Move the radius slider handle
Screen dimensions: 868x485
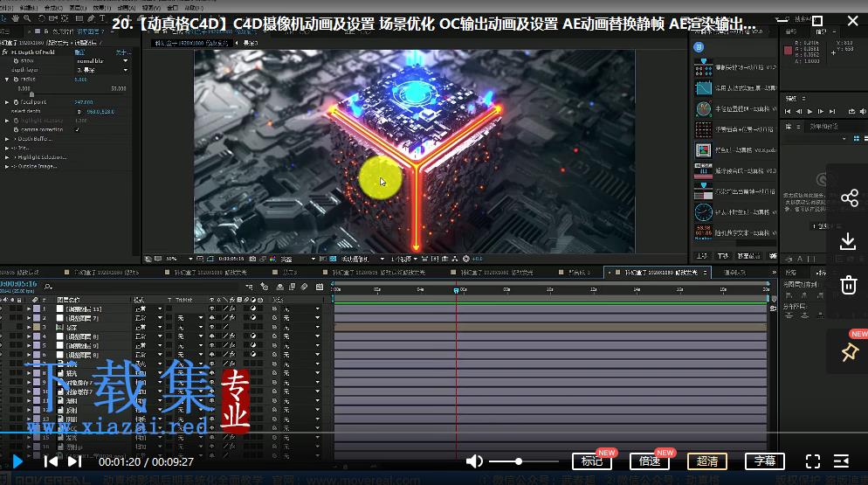coord(31,94)
